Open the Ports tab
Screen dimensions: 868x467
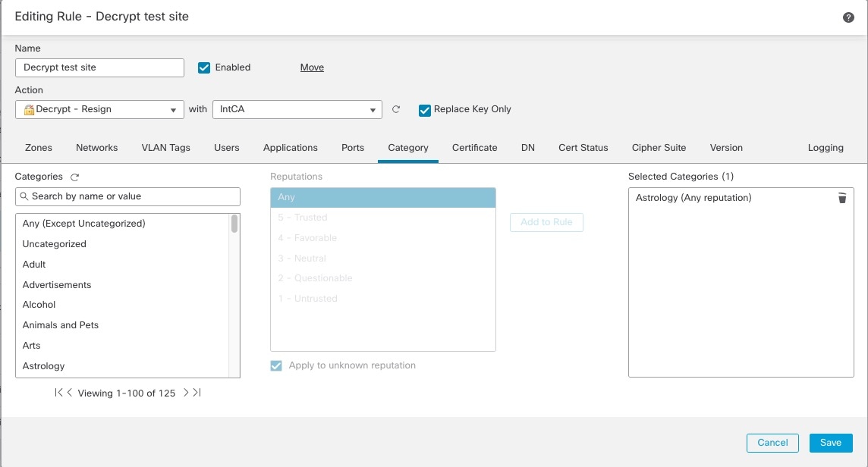coord(353,148)
